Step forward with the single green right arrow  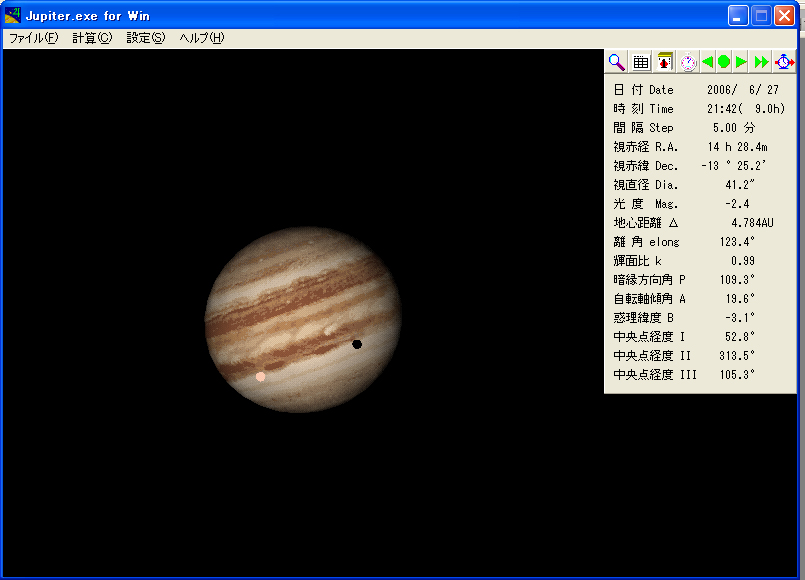(x=741, y=62)
